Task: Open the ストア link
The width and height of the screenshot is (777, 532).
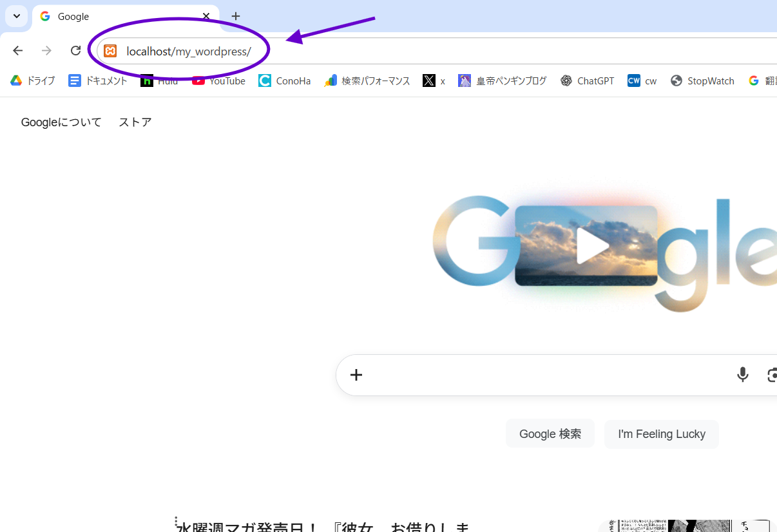Action: click(135, 122)
